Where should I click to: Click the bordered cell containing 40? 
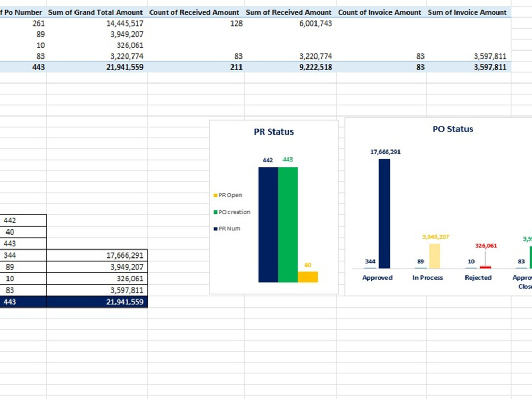tap(23, 232)
